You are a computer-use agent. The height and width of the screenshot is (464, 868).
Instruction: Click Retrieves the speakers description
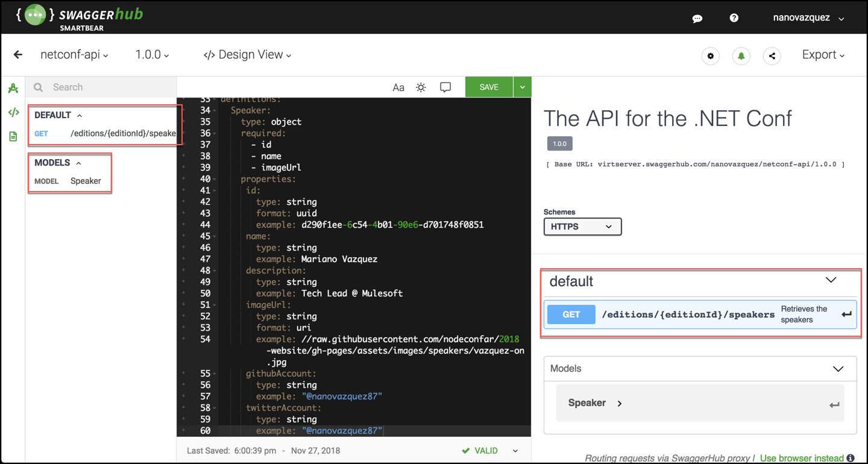tap(804, 314)
